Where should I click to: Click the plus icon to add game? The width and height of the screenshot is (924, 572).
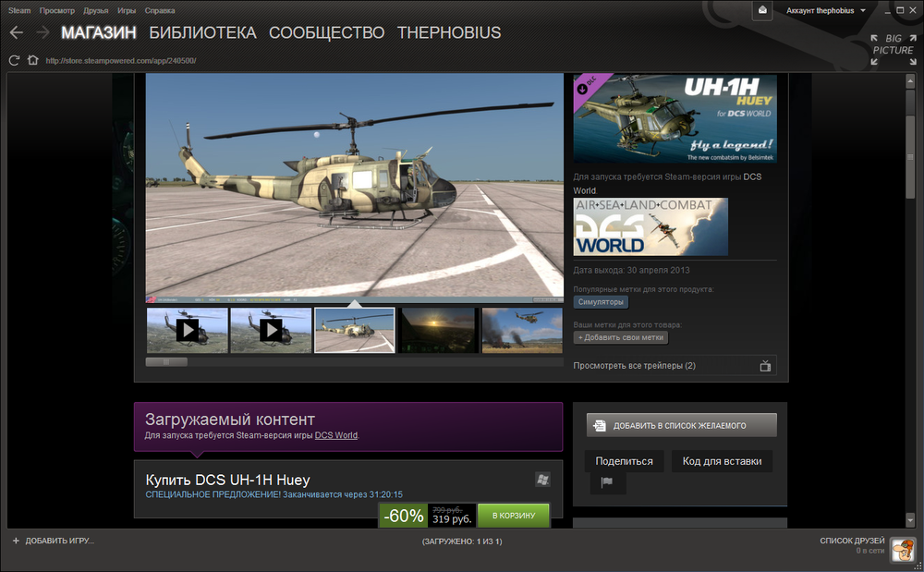16,541
